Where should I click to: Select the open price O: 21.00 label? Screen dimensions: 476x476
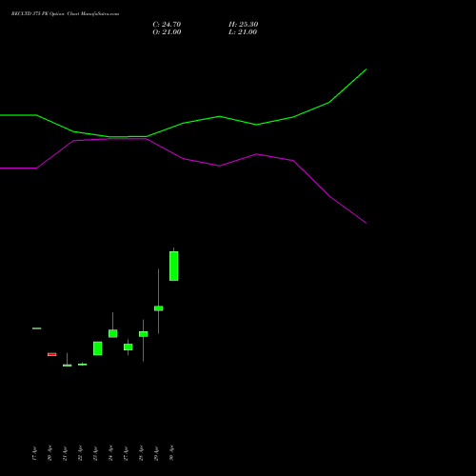[x=167, y=32]
